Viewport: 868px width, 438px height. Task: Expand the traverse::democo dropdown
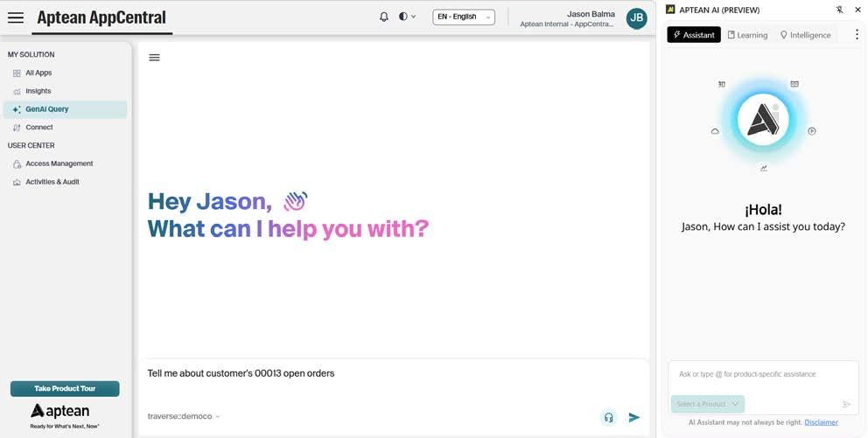(184, 416)
